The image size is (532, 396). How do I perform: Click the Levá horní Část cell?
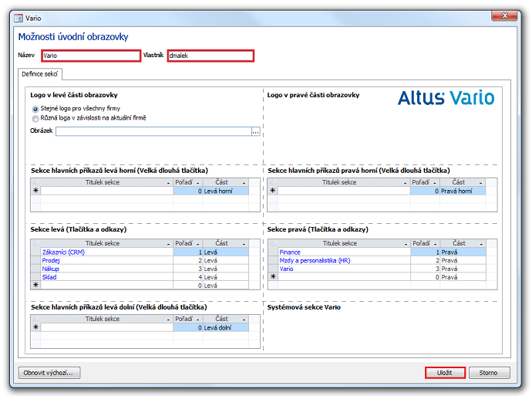click(x=226, y=191)
